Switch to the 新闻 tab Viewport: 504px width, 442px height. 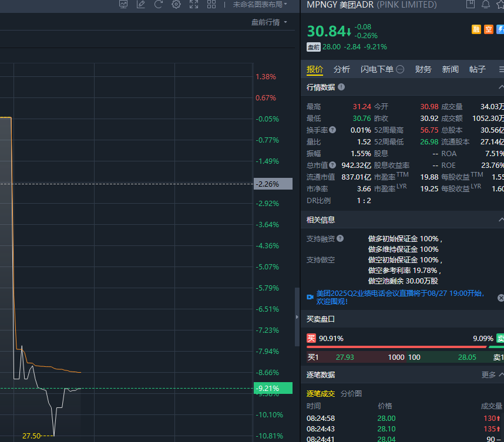pyautogui.click(x=451, y=69)
